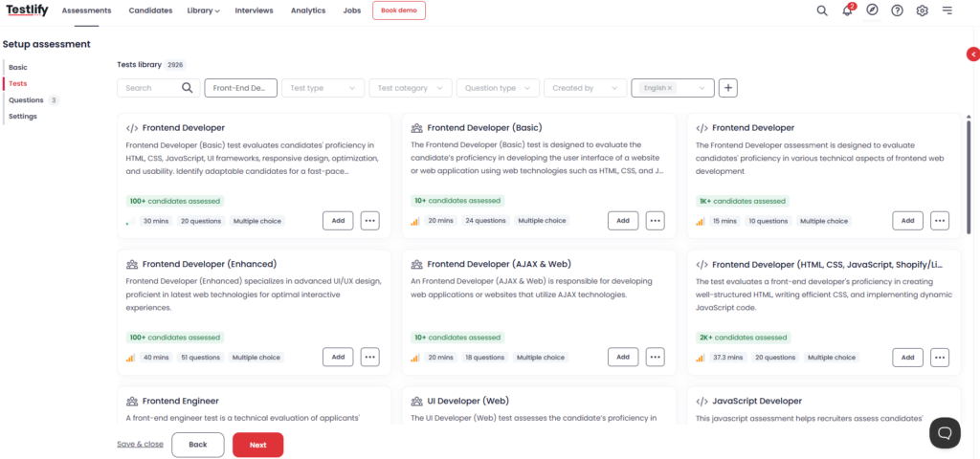Select Basic step in sidebar
Viewport: 980px width, 459px height.
pos(18,67)
